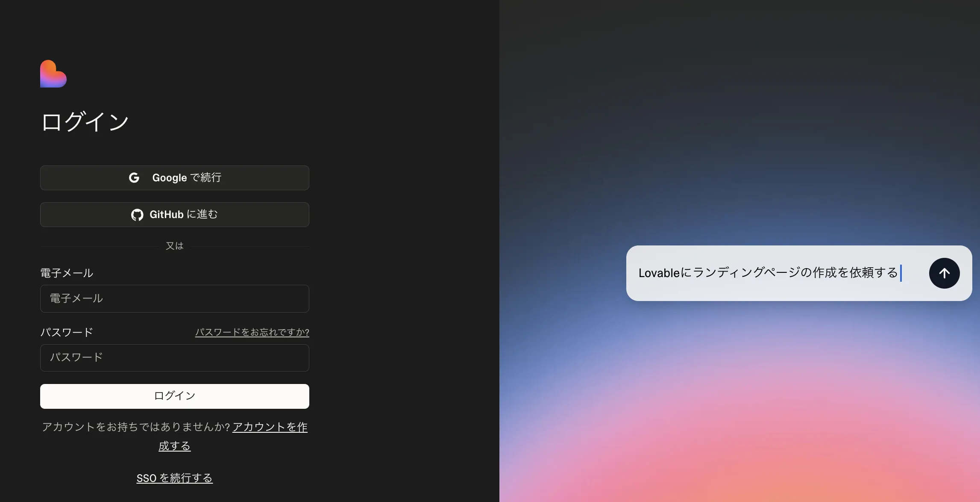980x502 pixels.
Task: Click the アカウントをお持ちではありませんか? text
Action: click(136, 427)
